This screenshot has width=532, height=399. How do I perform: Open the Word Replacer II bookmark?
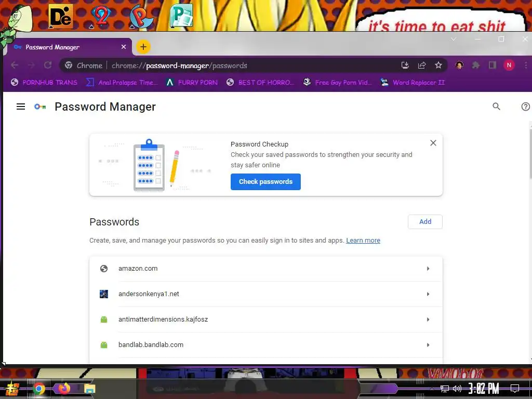pos(412,83)
